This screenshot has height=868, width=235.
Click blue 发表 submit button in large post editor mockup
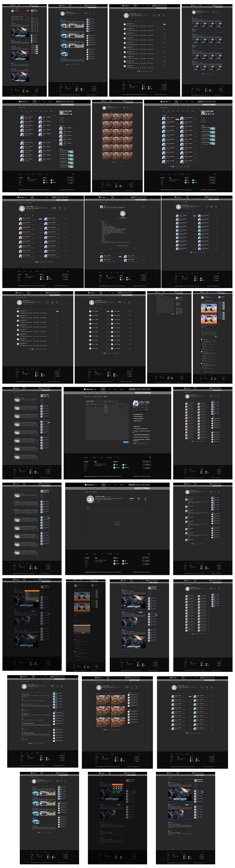(x=126, y=442)
